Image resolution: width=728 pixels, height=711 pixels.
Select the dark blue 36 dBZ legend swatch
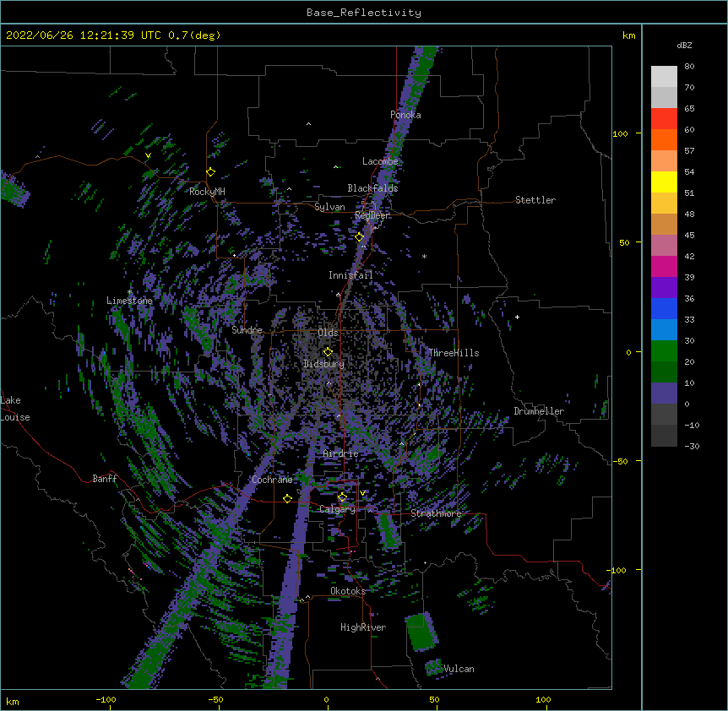(x=664, y=308)
